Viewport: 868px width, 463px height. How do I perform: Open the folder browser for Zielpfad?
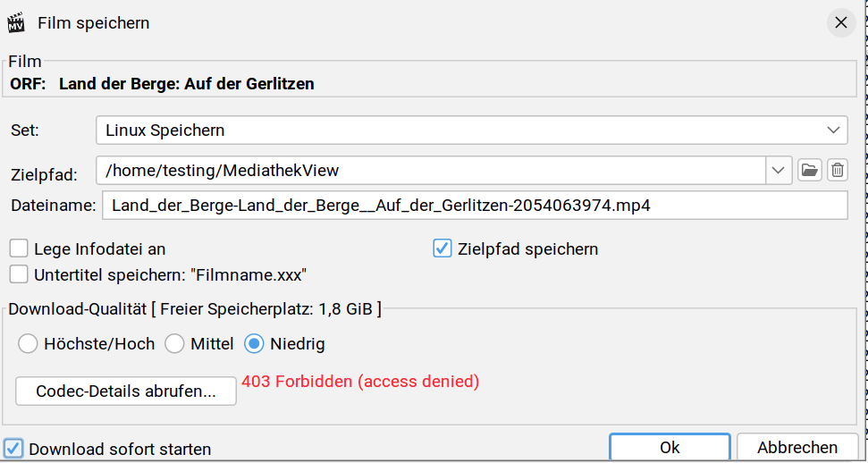(810, 170)
